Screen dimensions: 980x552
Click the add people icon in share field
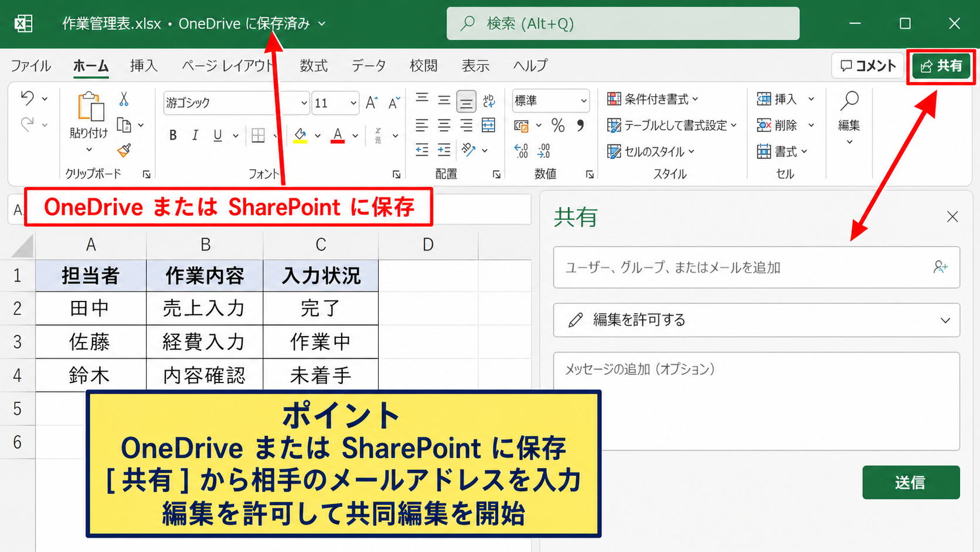pos(940,267)
